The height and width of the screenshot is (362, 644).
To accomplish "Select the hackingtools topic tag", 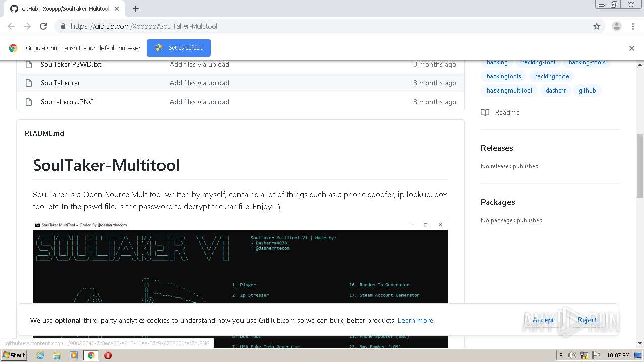I will coord(504,76).
